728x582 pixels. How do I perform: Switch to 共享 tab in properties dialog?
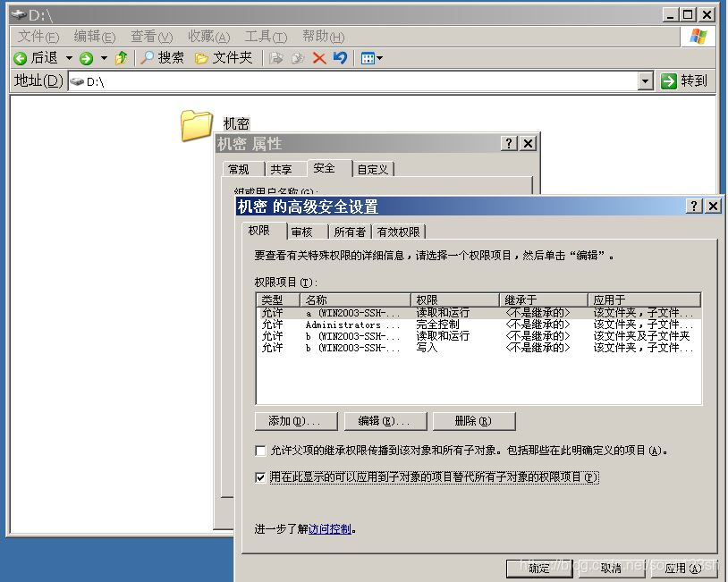point(285,169)
